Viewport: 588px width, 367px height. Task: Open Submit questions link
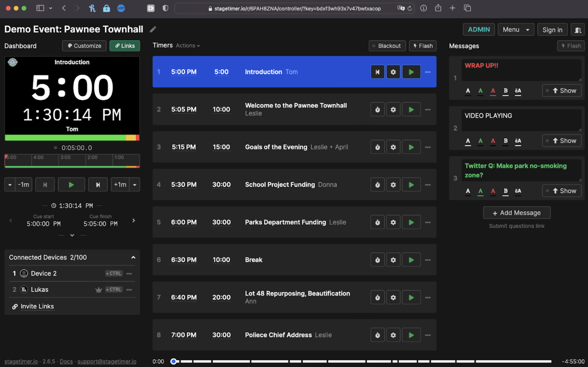click(x=517, y=226)
